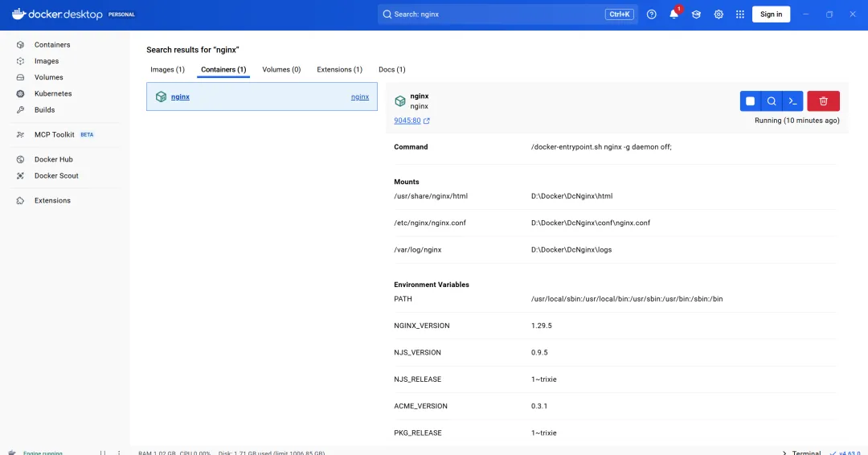The height and width of the screenshot is (455, 868).
Task: Click the container cube icon in the nginx result row
Action: (161, 96)
